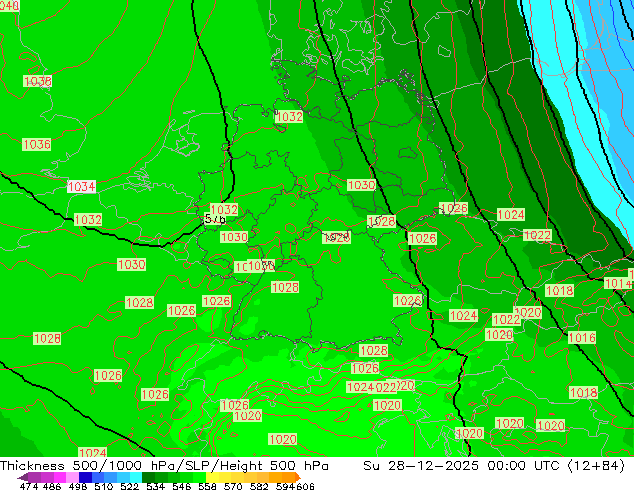634x490 pixels.
Task: Click legend value 534
Action: (156, 486)
